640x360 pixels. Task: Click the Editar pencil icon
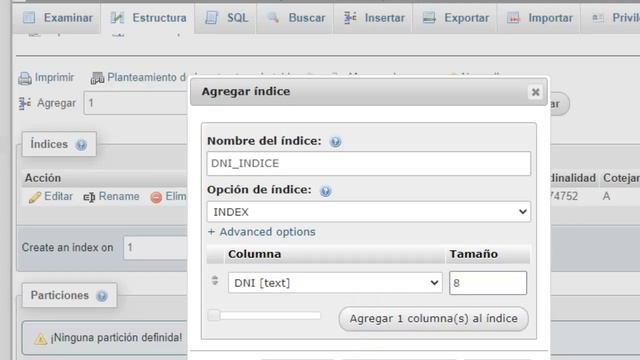click(x=34, y=197)
